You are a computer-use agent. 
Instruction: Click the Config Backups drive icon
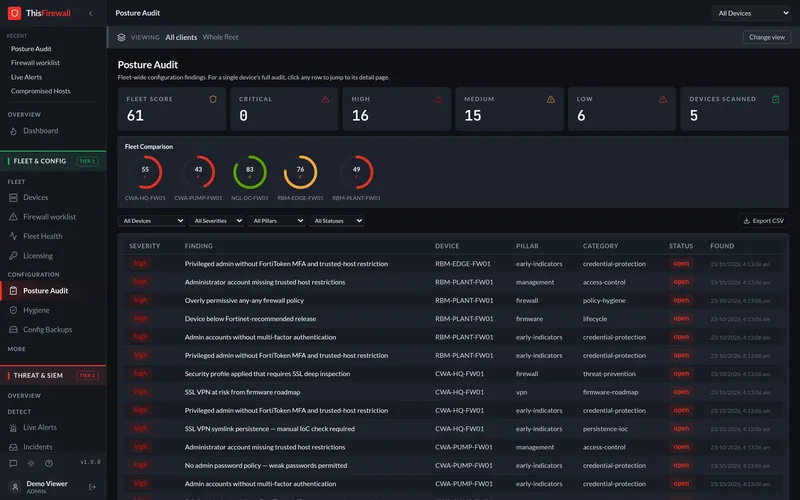pyautogui.click(x=13, y=330)
